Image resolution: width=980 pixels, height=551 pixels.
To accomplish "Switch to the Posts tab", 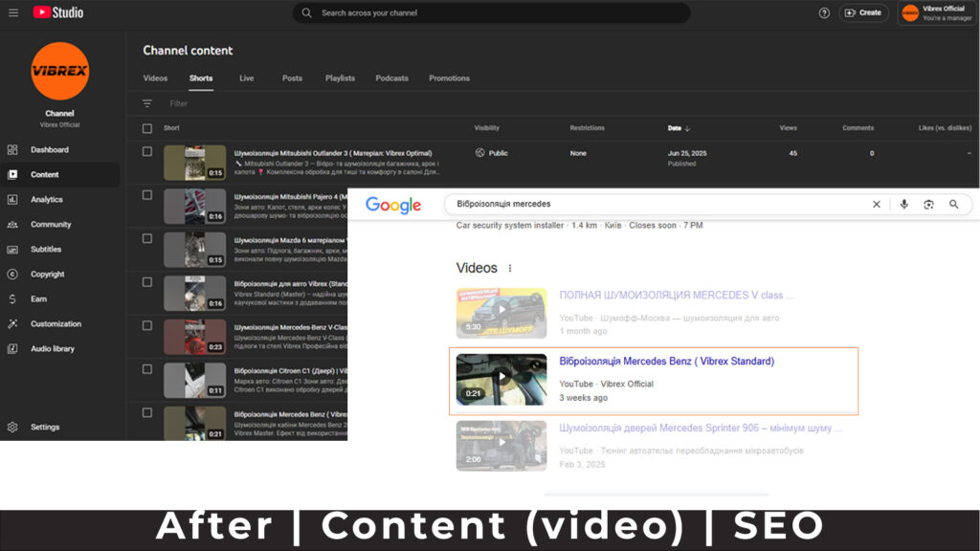I will [292, 78].
